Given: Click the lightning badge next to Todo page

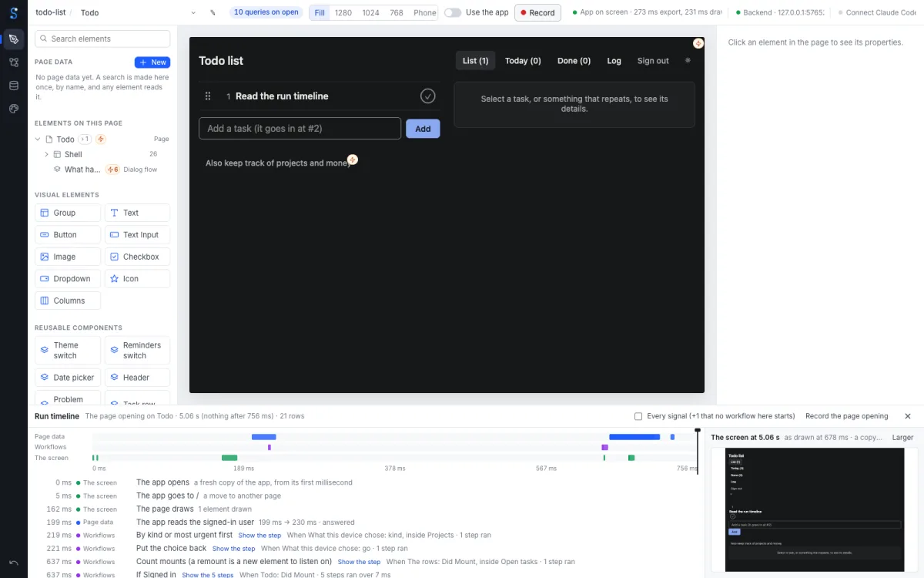Looking at the screenshot, I should (101, 139).
